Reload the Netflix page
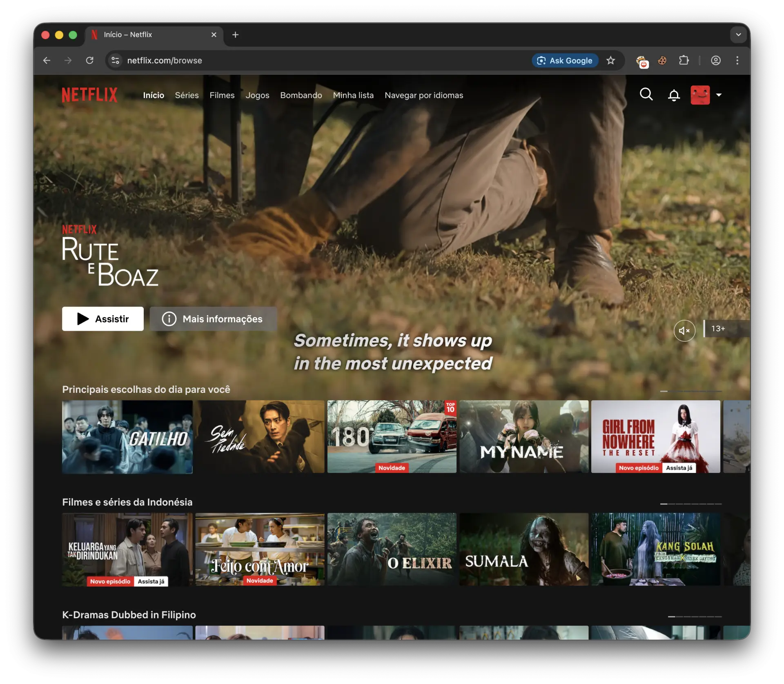 coord(90,60)
